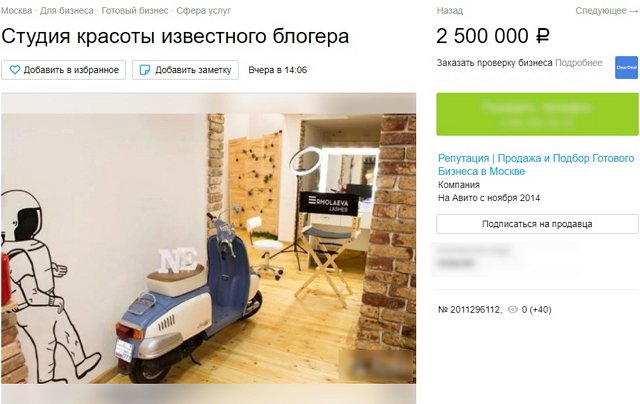This screenshot has width=640, height=404.
Task: Click the heart icon for favorites
Action: tap(15, 70)
